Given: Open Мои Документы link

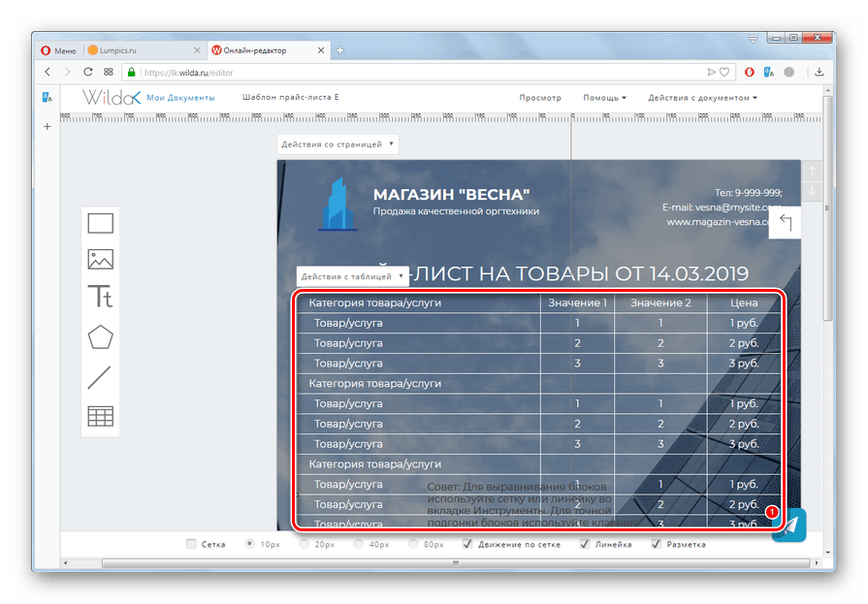Looking at the screenshot, I should coord(180,98).
